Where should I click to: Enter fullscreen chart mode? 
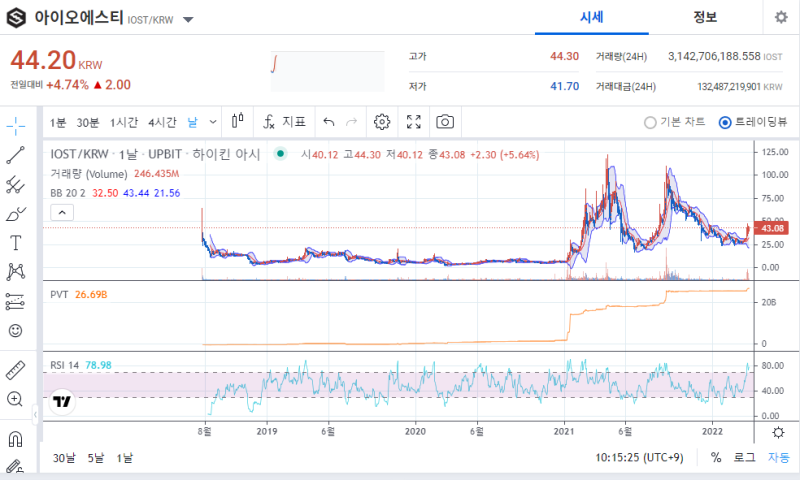(x=414, y=122)
